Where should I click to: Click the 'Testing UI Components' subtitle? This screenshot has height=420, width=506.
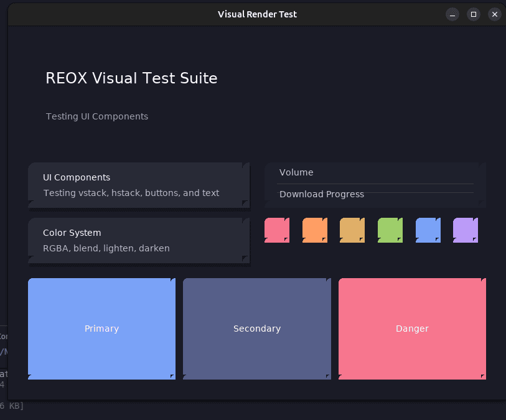(97, 116)
